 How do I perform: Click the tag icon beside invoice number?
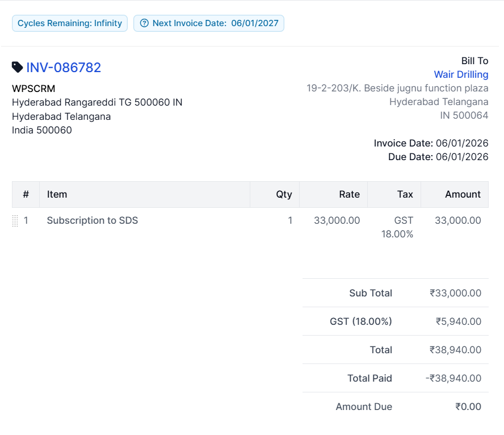click(18, 68)
